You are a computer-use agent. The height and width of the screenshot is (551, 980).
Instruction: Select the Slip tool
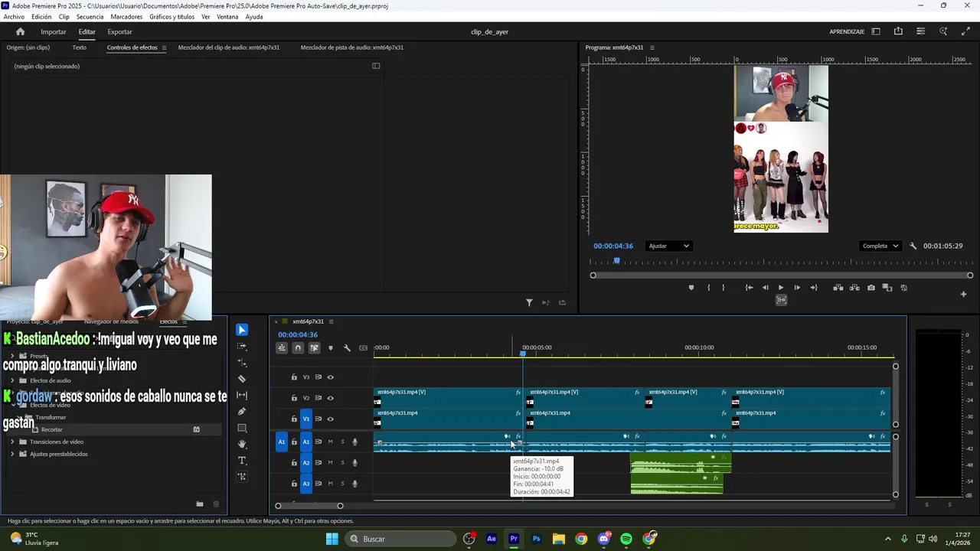click(242, 395)
